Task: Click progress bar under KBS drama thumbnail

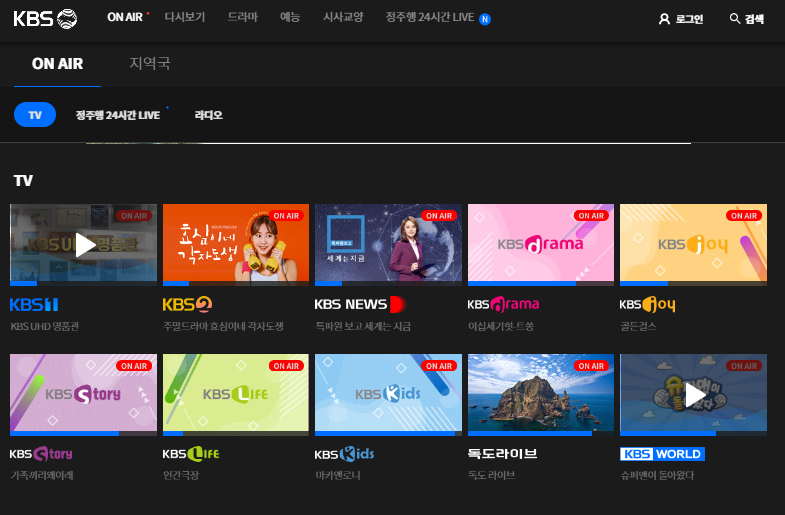Action: [541, 284]
